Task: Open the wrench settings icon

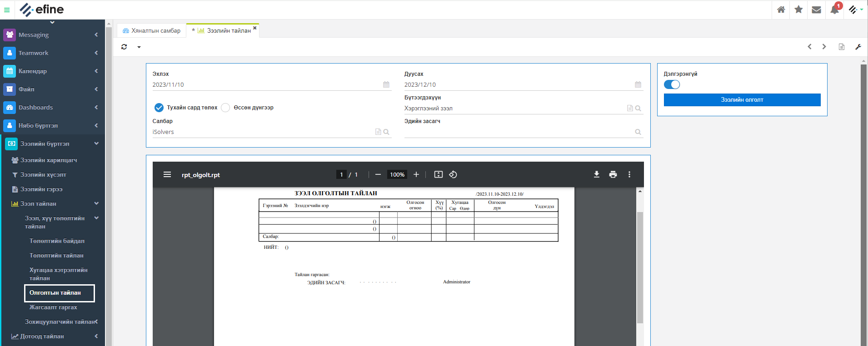Action: pyautogui.click(x=858, y=47)
